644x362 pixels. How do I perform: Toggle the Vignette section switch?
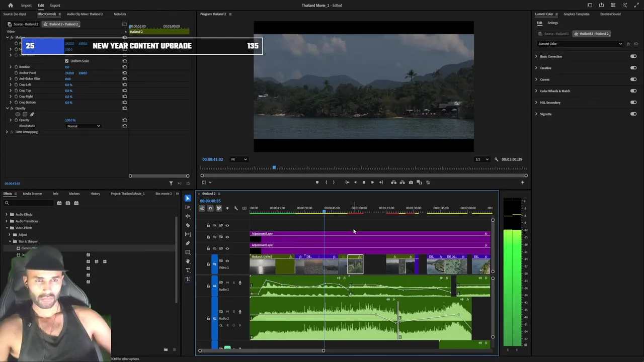(x=633, y=114)
